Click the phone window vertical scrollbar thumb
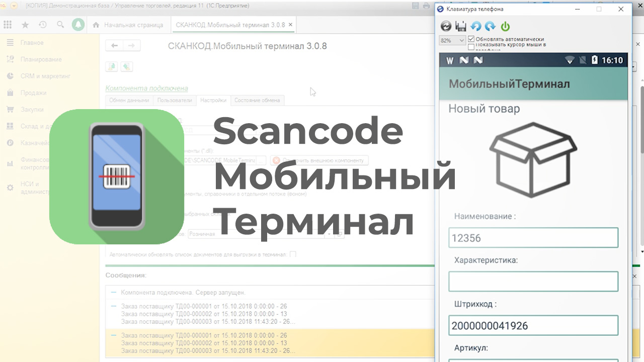 (x=641, y=120)
